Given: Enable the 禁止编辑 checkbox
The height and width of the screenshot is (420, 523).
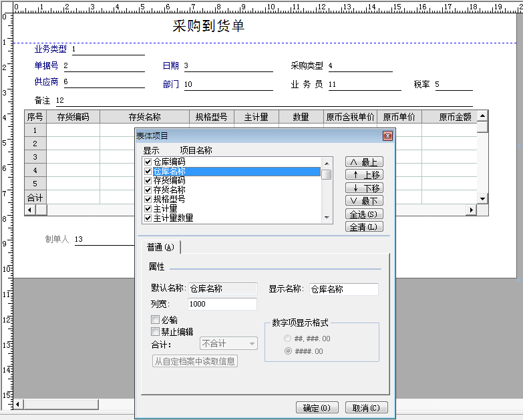Looking at the screenshot, I should click(x=156, y=332).
